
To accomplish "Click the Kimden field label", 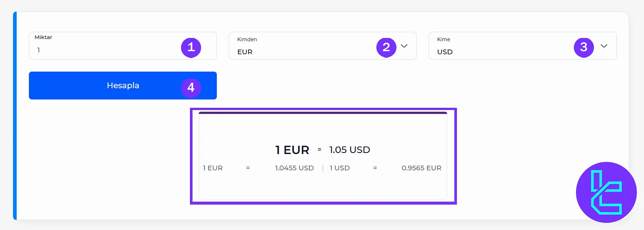I will (247, 39).
